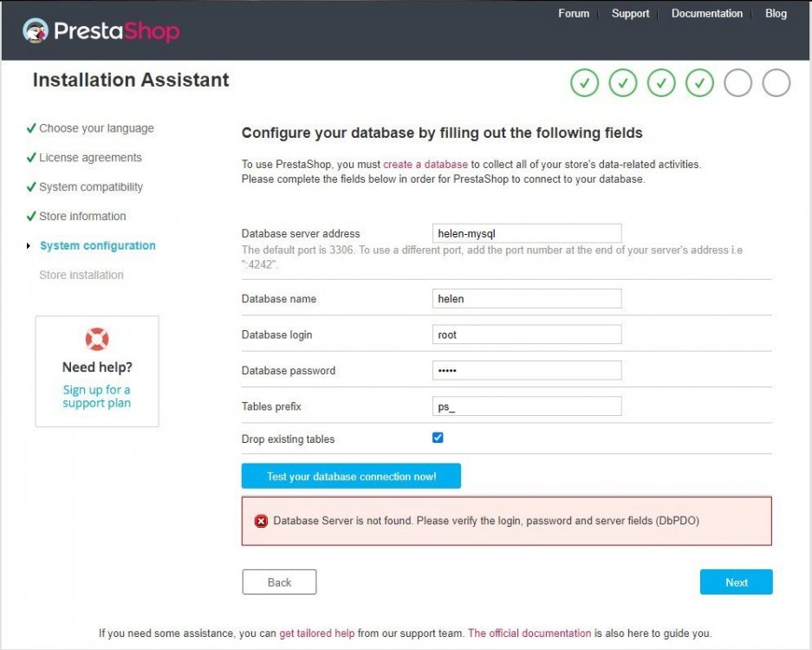The height and width of the screenshot is (650, 812).
Task: Focus the Database server address field
Action: pos(526,233)
